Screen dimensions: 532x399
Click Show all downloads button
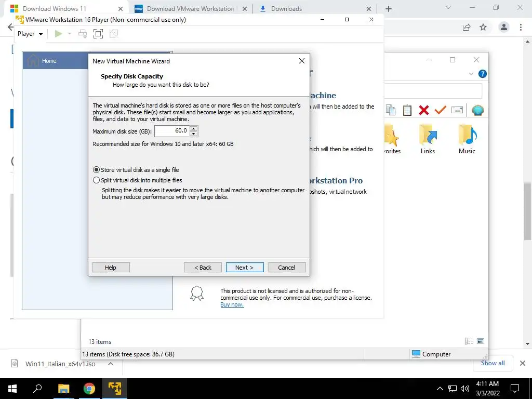coord(493,363)
